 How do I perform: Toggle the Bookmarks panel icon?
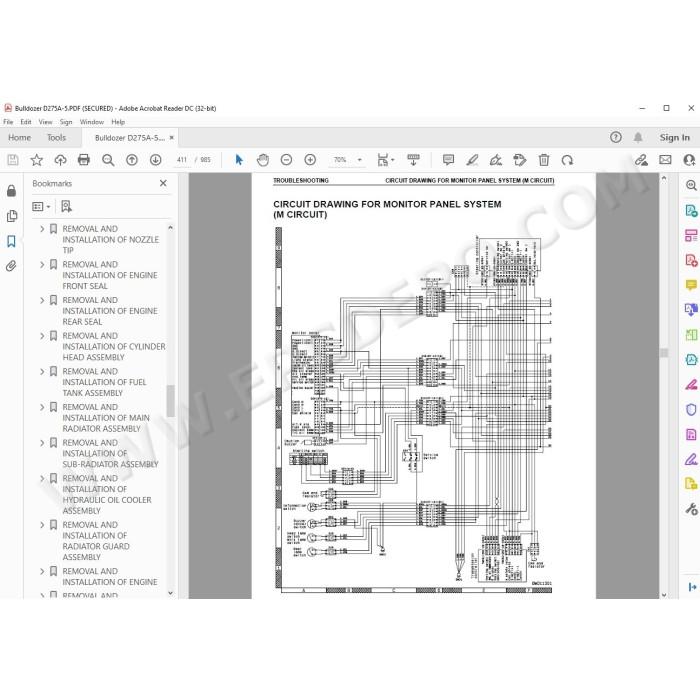coord(12,242)
